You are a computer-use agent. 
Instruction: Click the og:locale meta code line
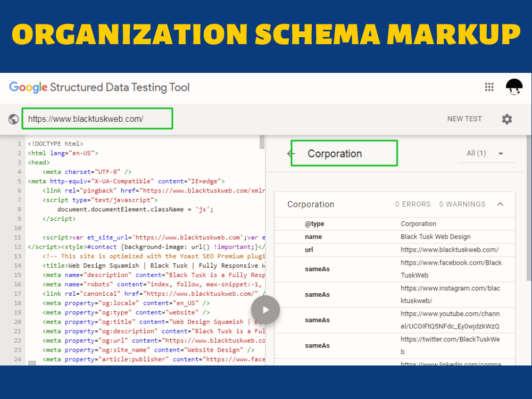click(126, 303)
